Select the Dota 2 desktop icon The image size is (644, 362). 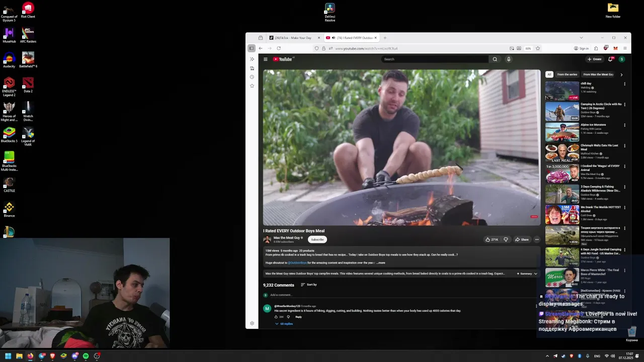pyautogui.click(x=28, y=84)
